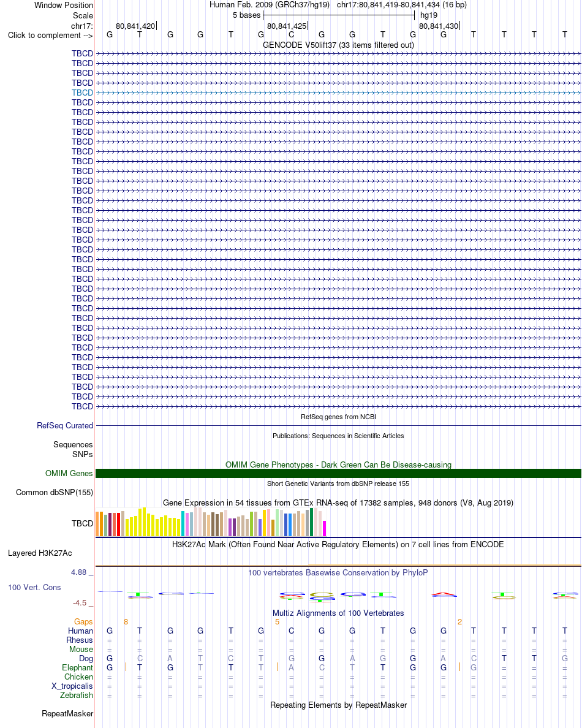Open 100 vertebrates Basewise Conservation by PhyloP title
Screen dimensions: 582x728
coord(338,573)
